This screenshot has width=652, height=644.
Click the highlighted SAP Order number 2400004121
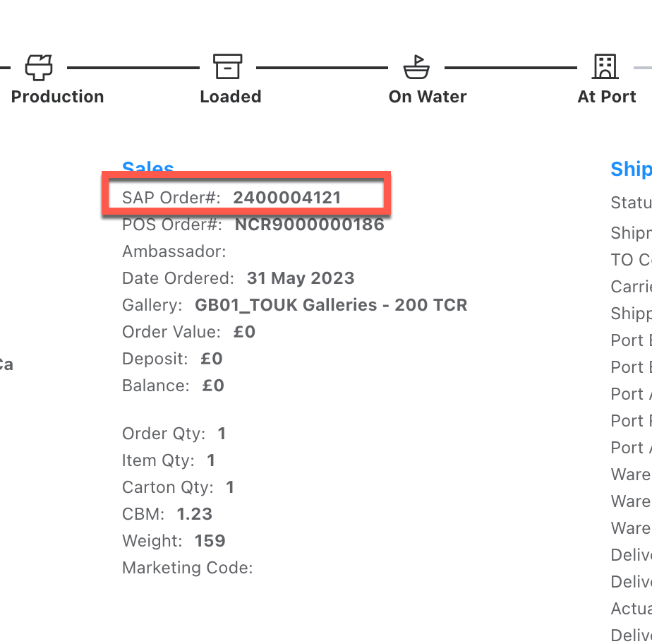tap(287, 198)
